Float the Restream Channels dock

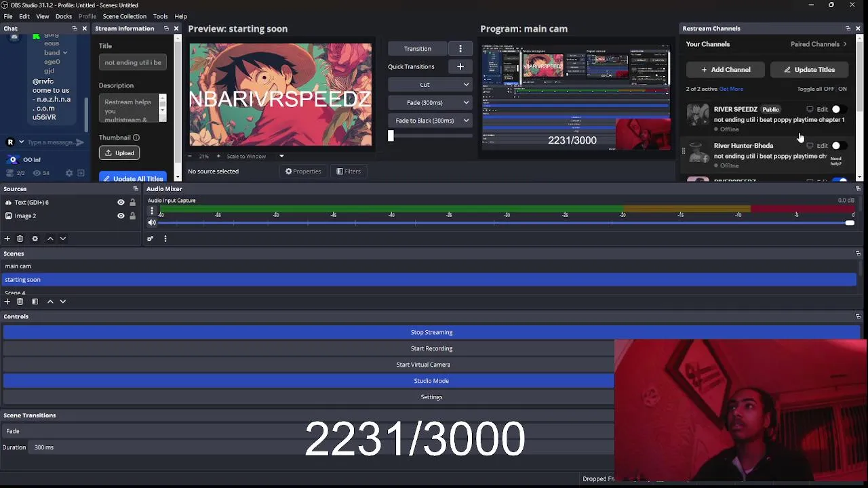coord(848,28)
